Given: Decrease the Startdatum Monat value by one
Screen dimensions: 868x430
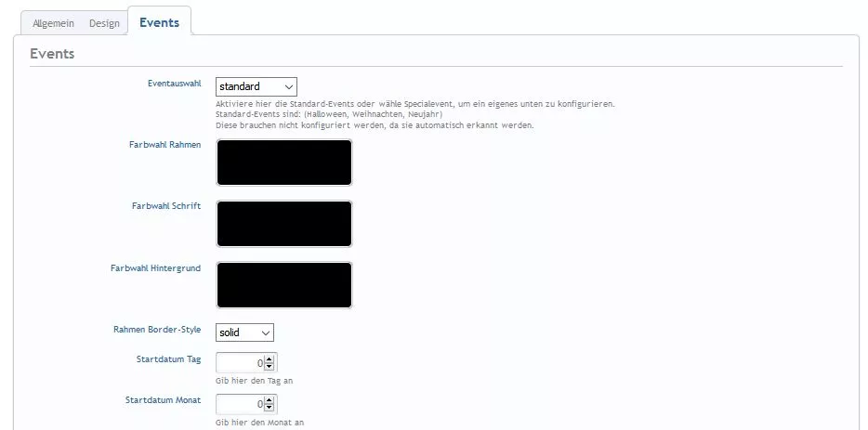Looking at the screenshot, I should pyautogui.click(x=269, y=409).
